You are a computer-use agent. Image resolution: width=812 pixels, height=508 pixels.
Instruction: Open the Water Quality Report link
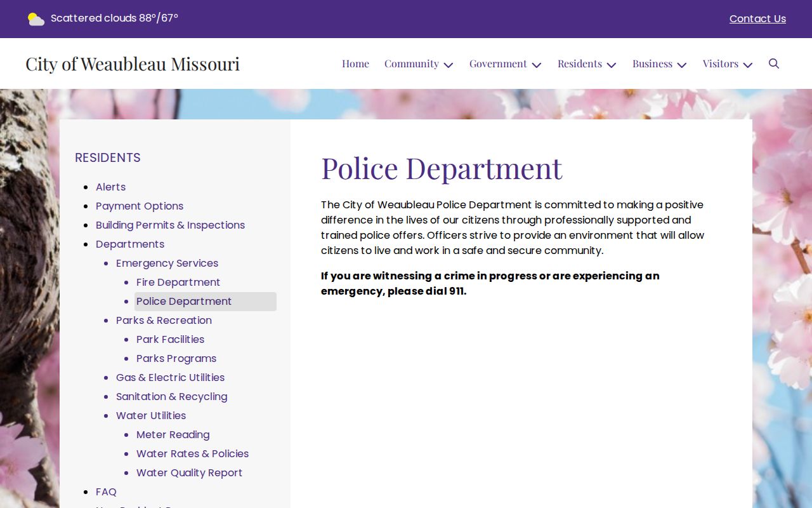click(x=189, y=472)
